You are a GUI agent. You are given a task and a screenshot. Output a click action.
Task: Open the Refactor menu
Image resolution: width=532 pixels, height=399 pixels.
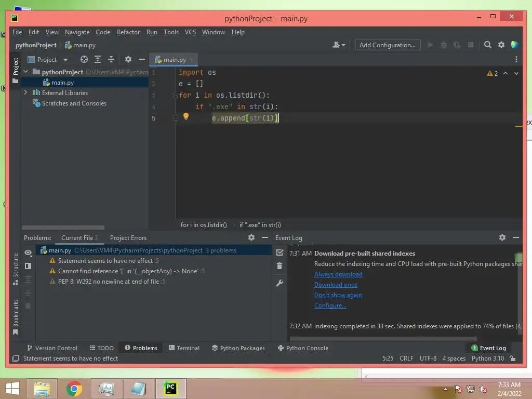tap(128, 32)
